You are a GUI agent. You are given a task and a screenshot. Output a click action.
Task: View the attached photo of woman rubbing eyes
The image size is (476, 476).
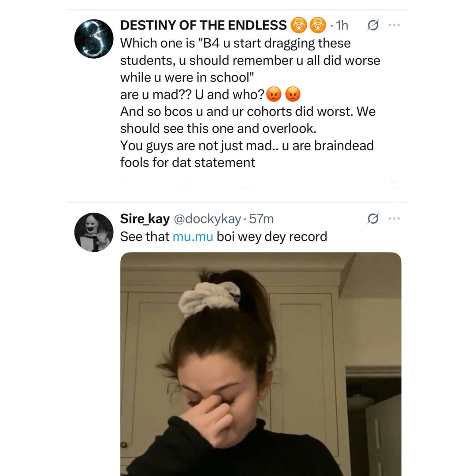(261, 364)
